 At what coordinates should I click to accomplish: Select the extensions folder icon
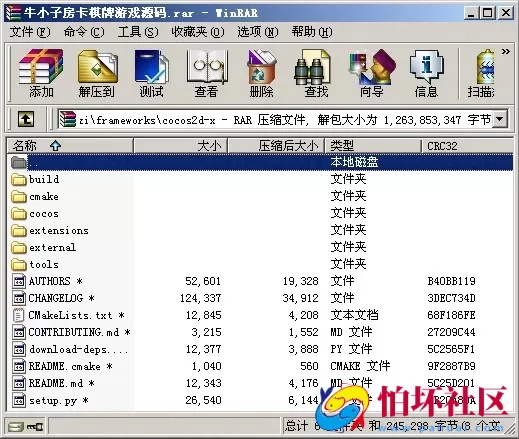(x=19, y=231)
